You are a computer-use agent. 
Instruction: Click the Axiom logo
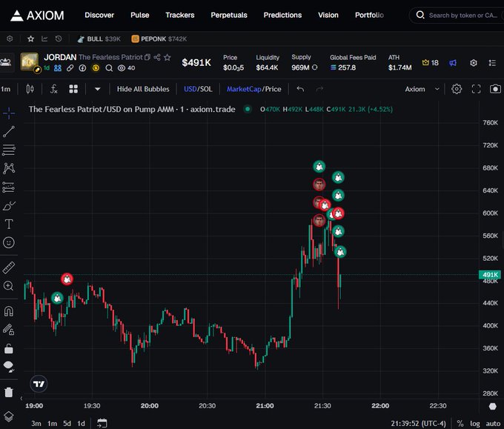tap(37, 15)
